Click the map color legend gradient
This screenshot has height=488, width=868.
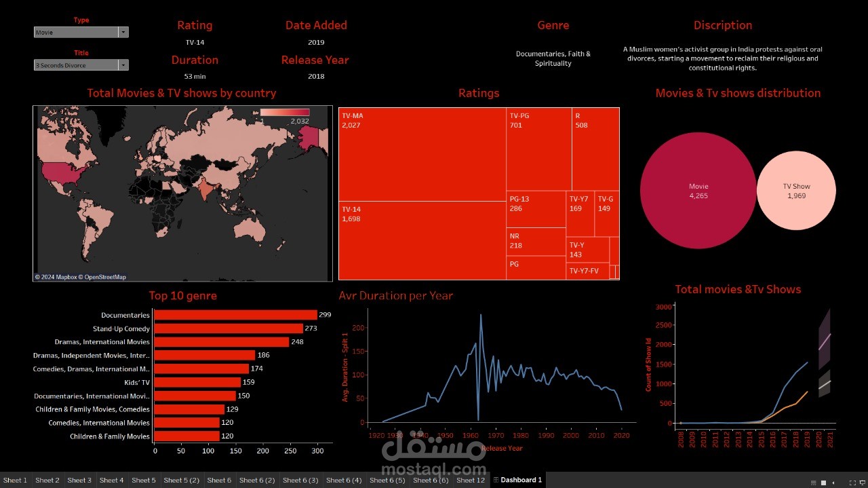[285, 112]
